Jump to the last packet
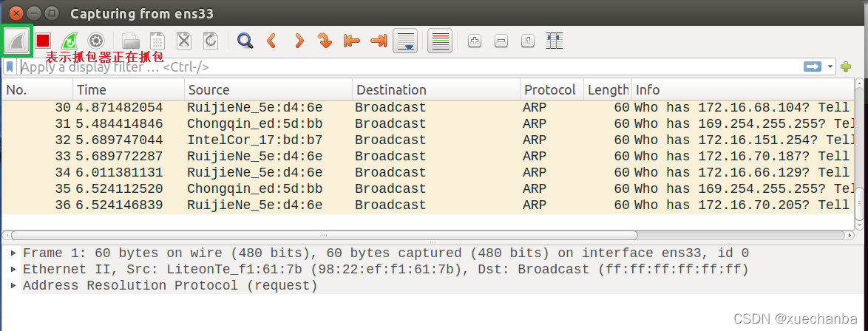This screenshot has height=331, width=868. pos(378,41)
